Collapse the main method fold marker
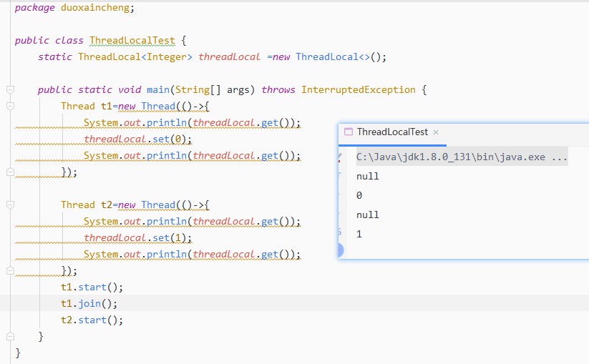 pyautogui.click(x=11, y=89)
